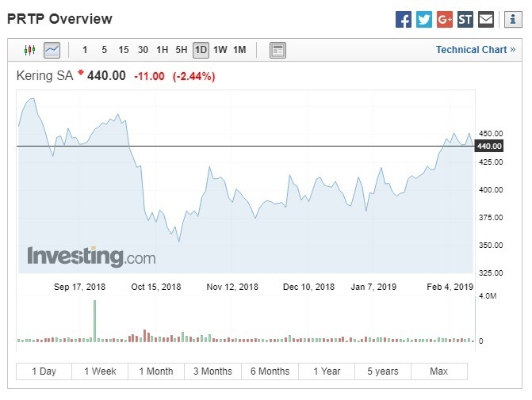The height and width of the screenshot is (400, 532).
Task: Share chart on Twitter
Action: pos(424,19)
